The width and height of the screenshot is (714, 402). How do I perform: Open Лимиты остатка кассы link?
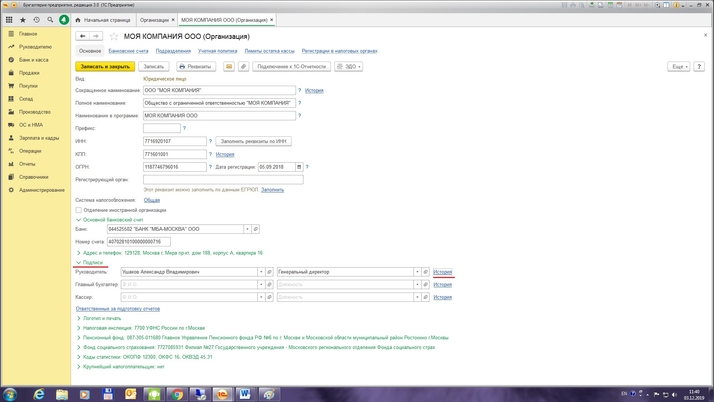pyautogui.click(x=269, y=51)
